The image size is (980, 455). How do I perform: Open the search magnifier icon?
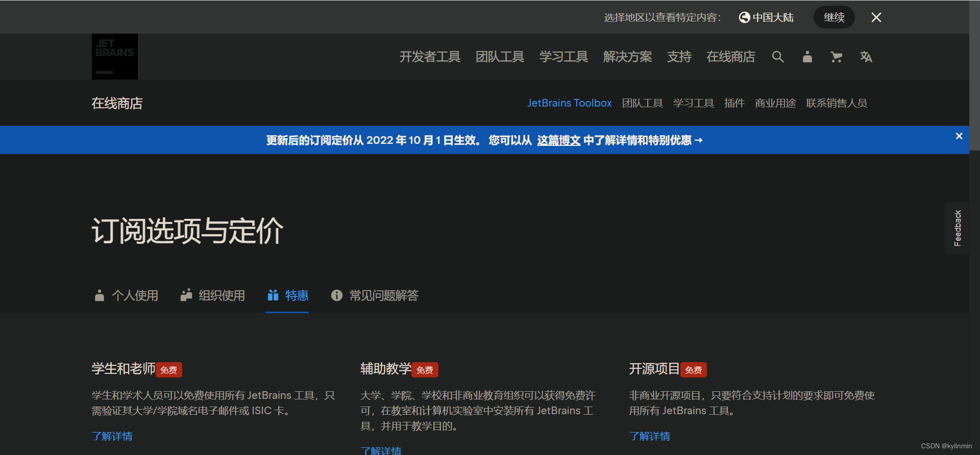pyautogui.click(x=778, y=57)
